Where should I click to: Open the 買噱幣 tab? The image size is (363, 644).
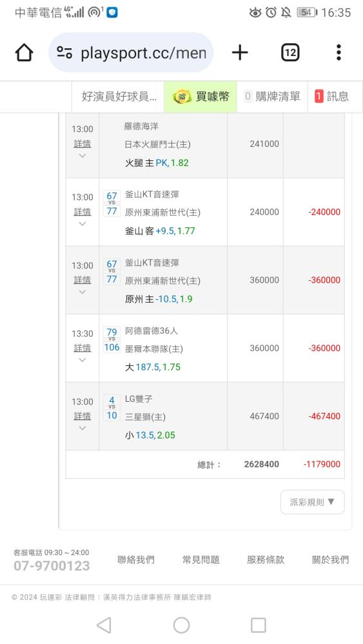point(201,97)
